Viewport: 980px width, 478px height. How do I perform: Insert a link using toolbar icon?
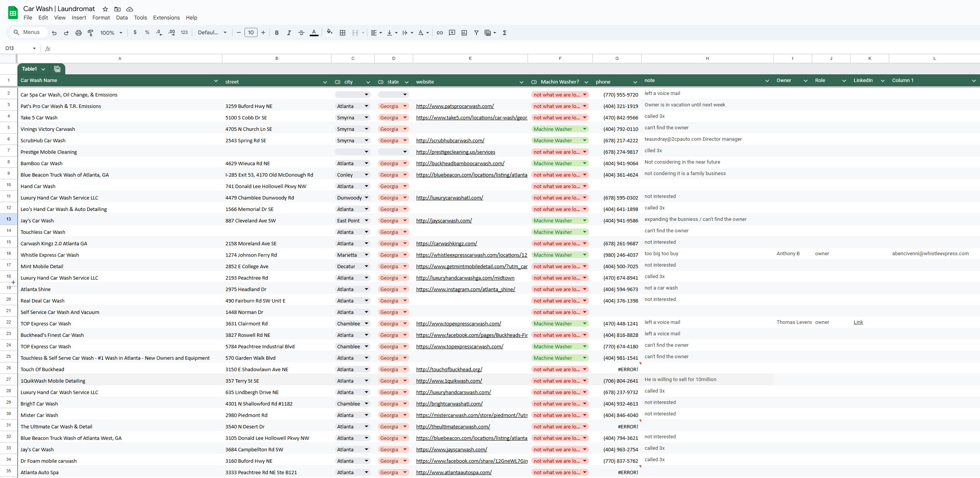[440, 33]
